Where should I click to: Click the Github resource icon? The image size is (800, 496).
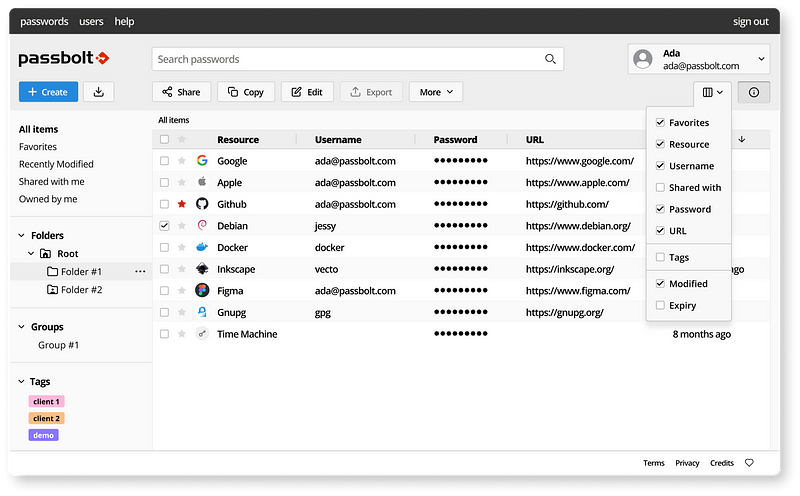(x=202, y=204)
